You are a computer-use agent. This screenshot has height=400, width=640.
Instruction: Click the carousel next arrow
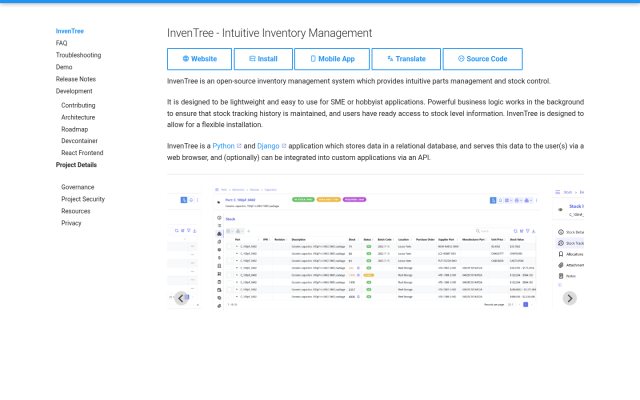point(570,298)
